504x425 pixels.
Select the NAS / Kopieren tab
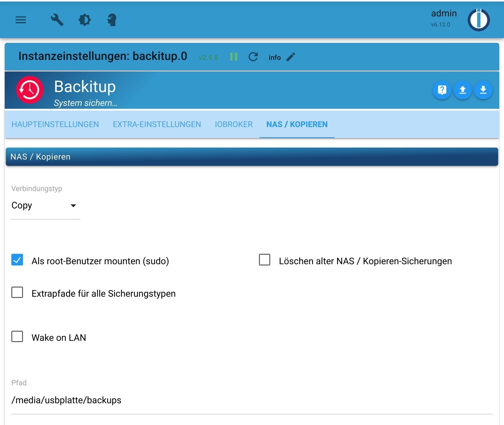(297, 125)
